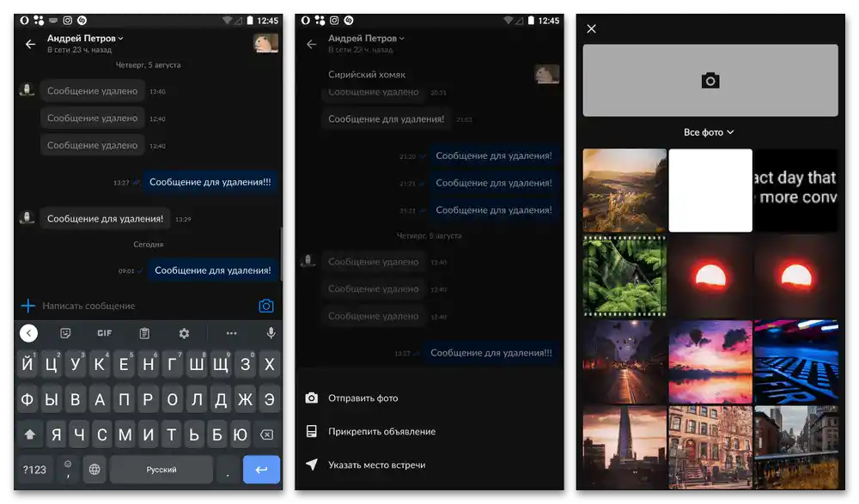Viewport: 859px width, 504px height.
Task: Select the pink sunset lake photo
Action: [x=710, y=362]
